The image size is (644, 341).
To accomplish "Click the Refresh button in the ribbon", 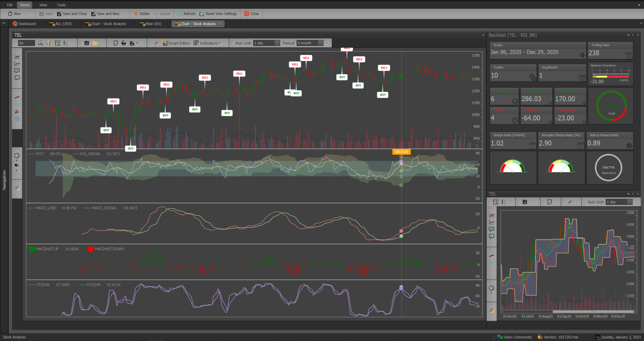I will coord(186,14).
